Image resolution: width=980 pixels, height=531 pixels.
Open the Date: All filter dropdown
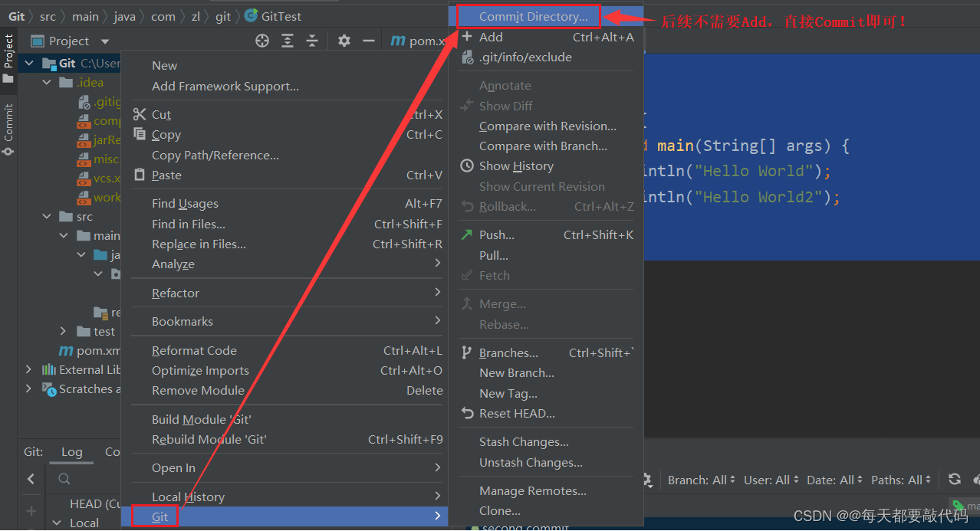(x=834, y=479)
